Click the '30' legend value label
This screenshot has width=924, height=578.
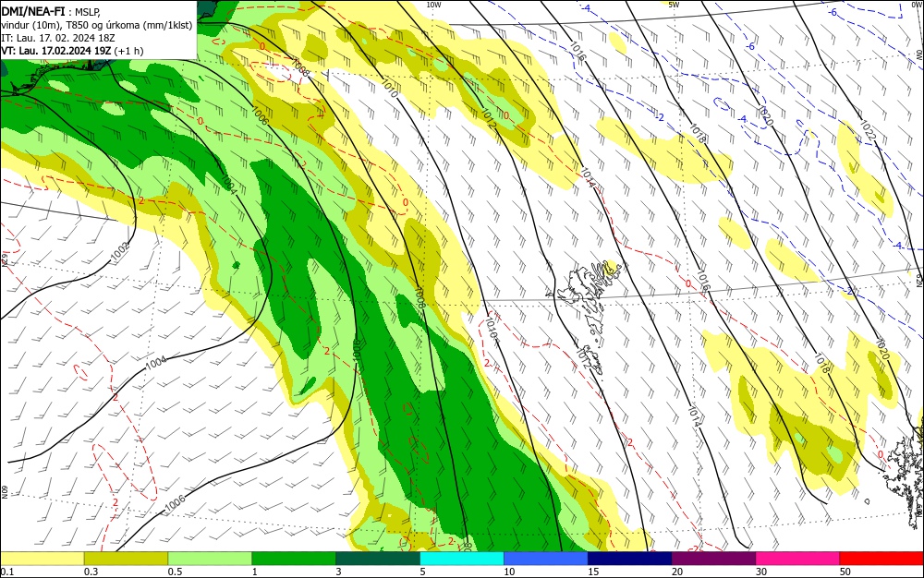click(x=761, y=572)
